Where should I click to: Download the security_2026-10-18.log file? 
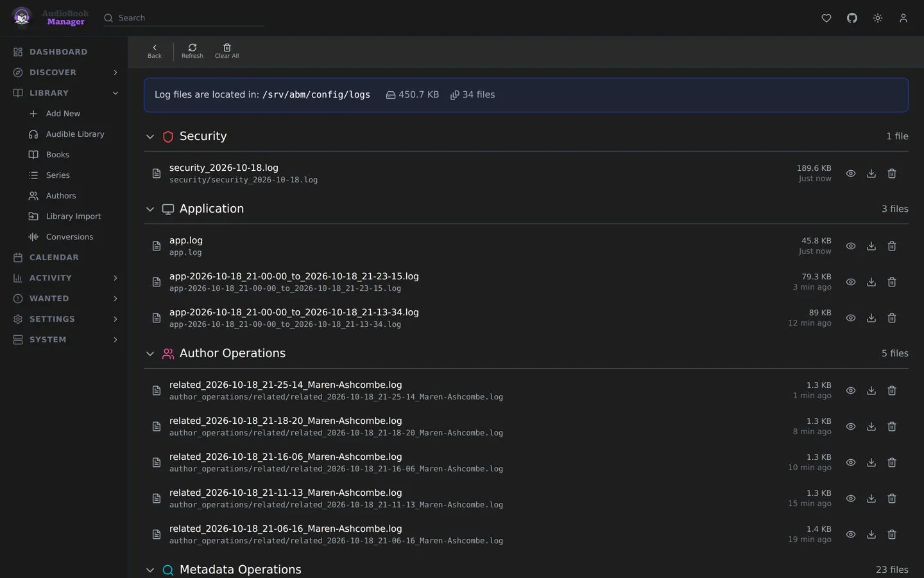pyautogui.click(x=871, y=173)
